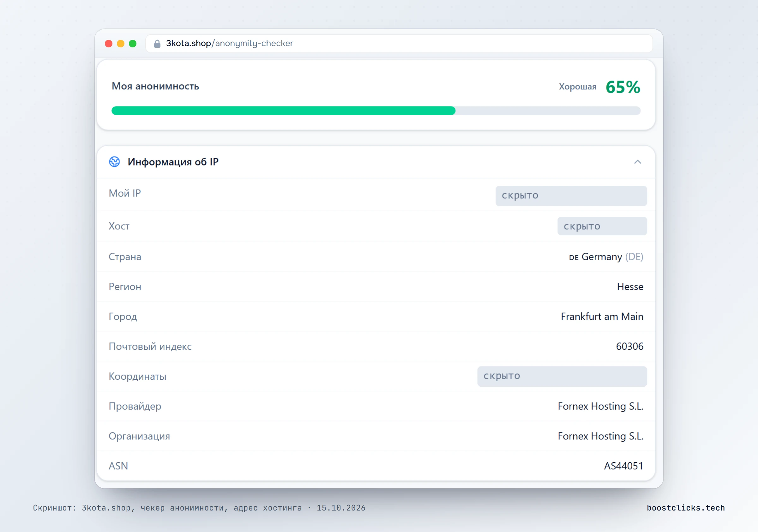
Task: Click the Хост label
Action: point(119,226)
